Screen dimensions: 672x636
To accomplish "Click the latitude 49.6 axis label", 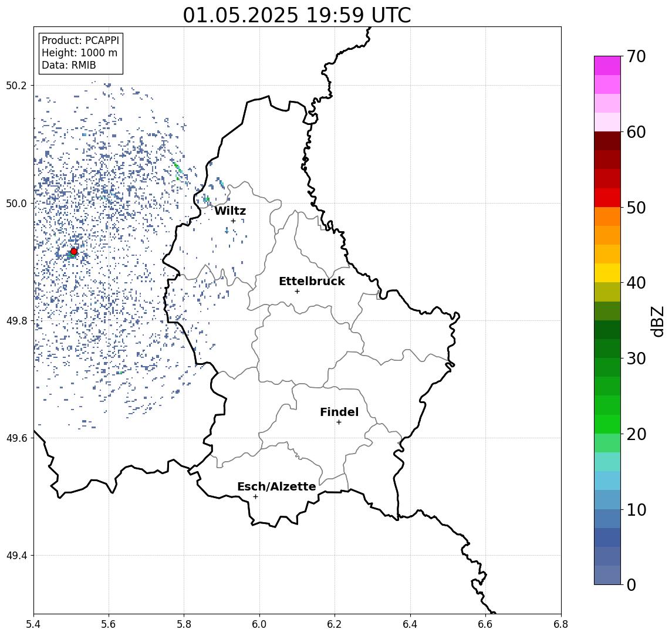I will click(x=16, y=438).
